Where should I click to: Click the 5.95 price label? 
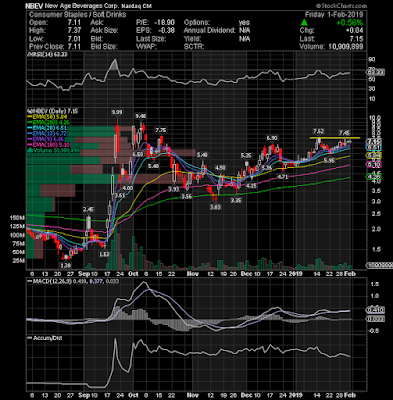(x=329, y=161)
